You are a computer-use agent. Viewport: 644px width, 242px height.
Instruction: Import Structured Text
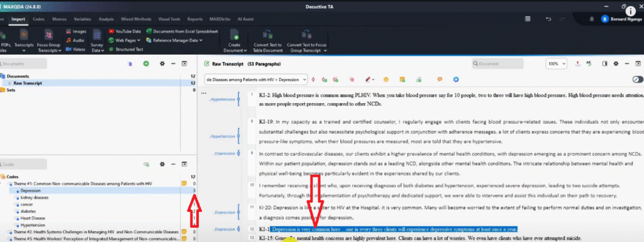tap(126, 49)
